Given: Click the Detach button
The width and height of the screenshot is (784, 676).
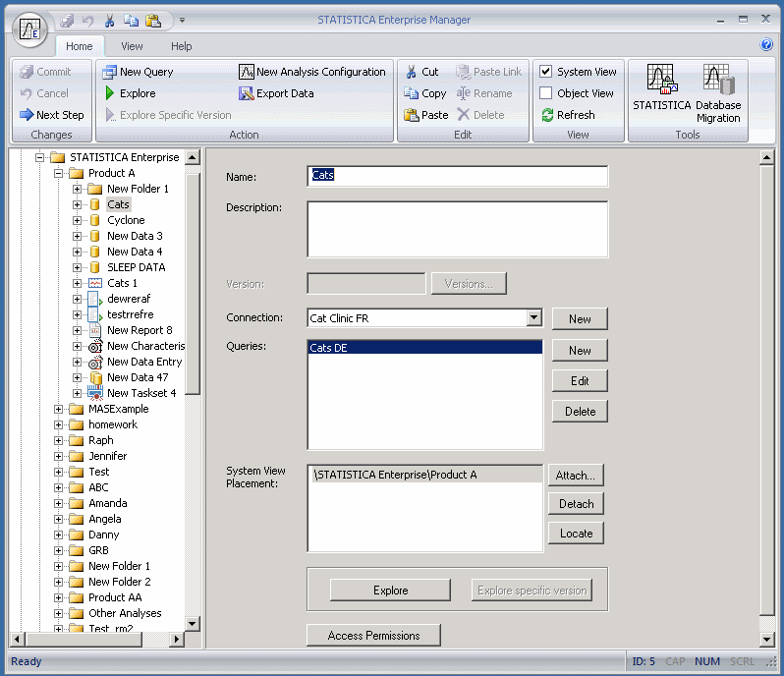Looking at the screenshot, I should coord(576,504).
